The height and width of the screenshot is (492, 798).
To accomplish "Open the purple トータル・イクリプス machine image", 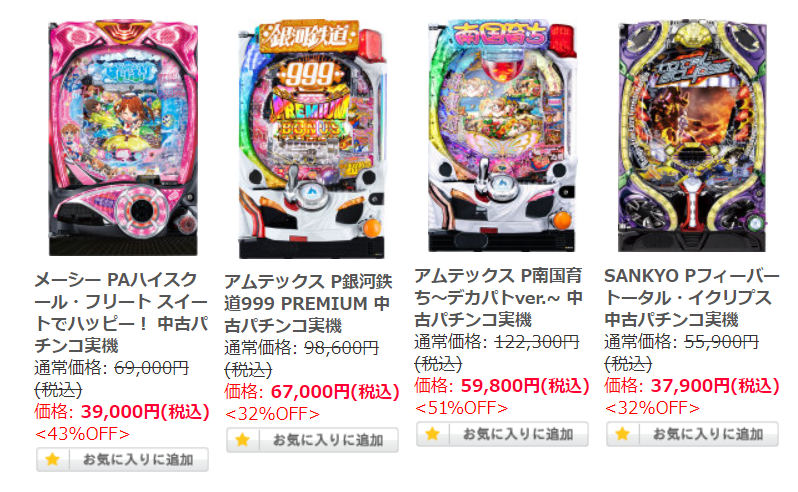I will coord(692,136).
